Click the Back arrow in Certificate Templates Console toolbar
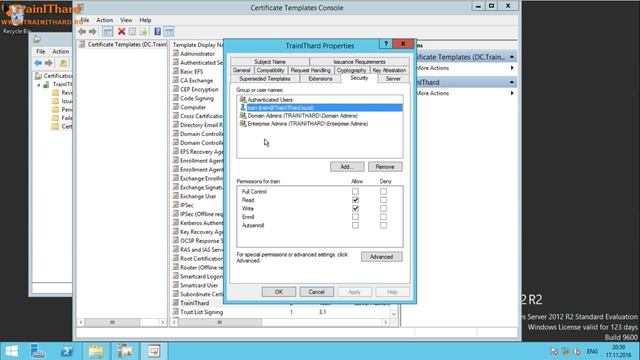640x360 pixels. pos(82,31)
